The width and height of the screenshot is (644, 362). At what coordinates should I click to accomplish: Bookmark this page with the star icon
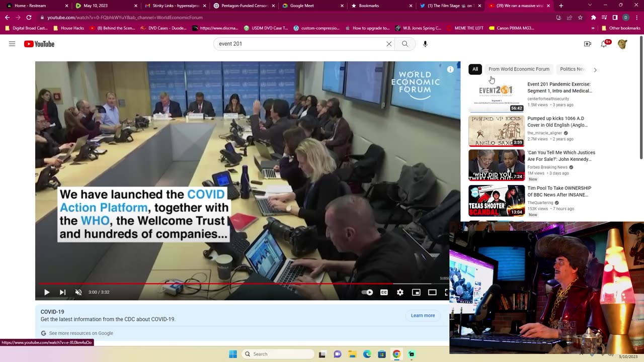pyautogui.click(x=580, y=18)
